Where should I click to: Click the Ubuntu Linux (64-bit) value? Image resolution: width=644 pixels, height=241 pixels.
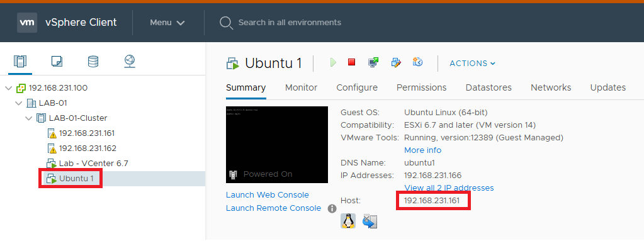(x=446, y=113)
